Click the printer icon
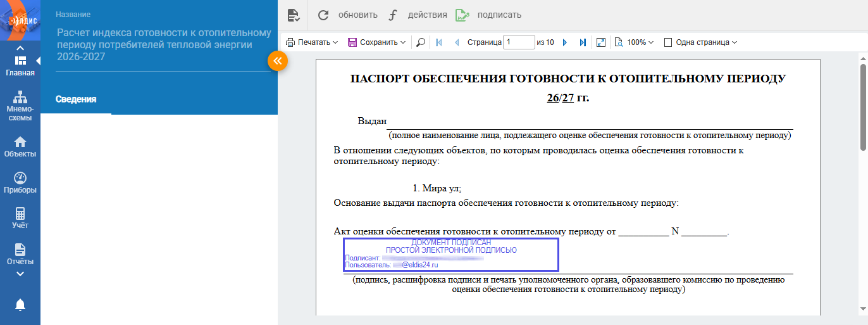 [x=290, y=42]
